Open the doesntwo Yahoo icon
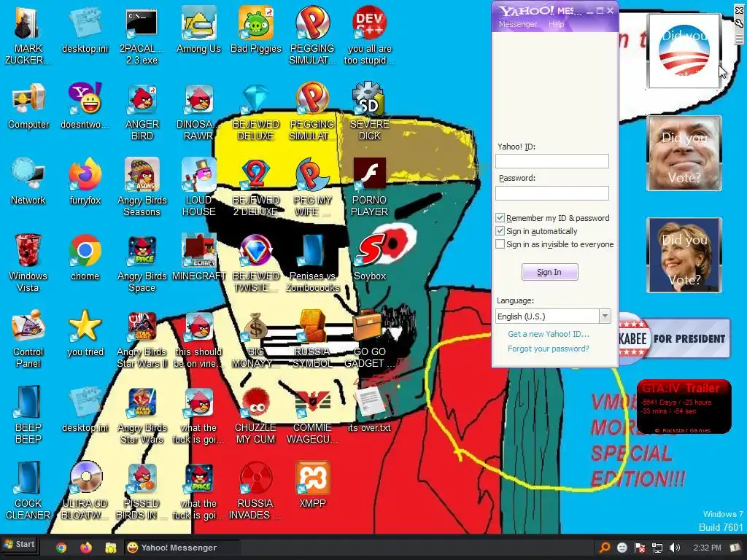The height and width of the screenshot is (560, 747). click(85, 106)
